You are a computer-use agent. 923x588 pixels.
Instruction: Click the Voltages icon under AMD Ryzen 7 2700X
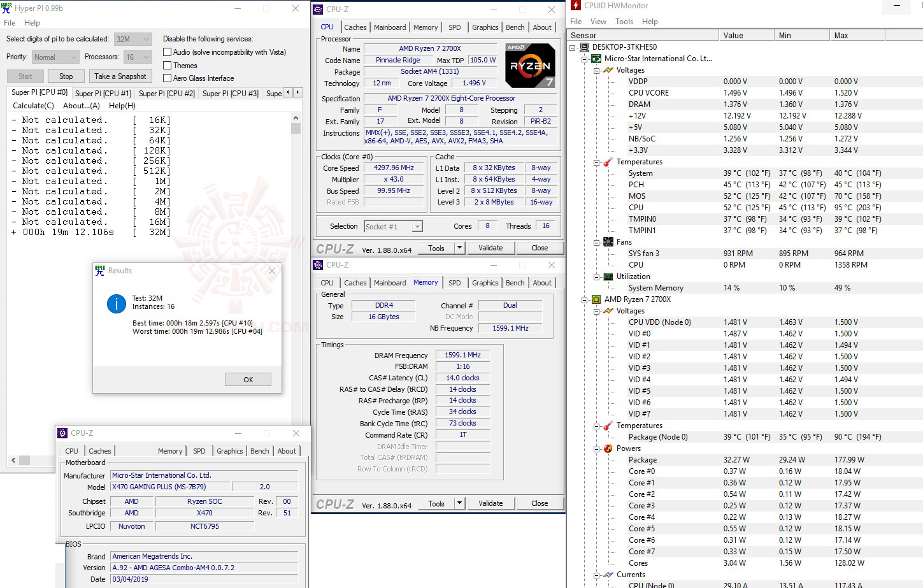[x=607, y=310]
